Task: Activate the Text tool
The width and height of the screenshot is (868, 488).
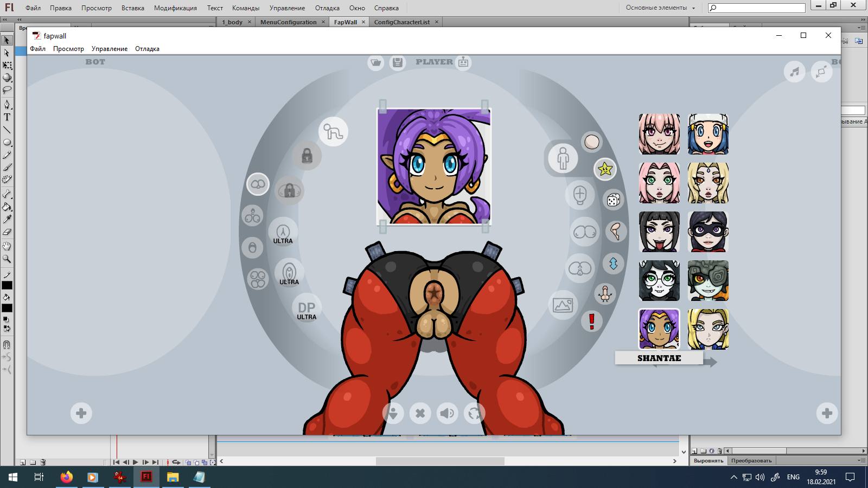Action: (7, 117)
